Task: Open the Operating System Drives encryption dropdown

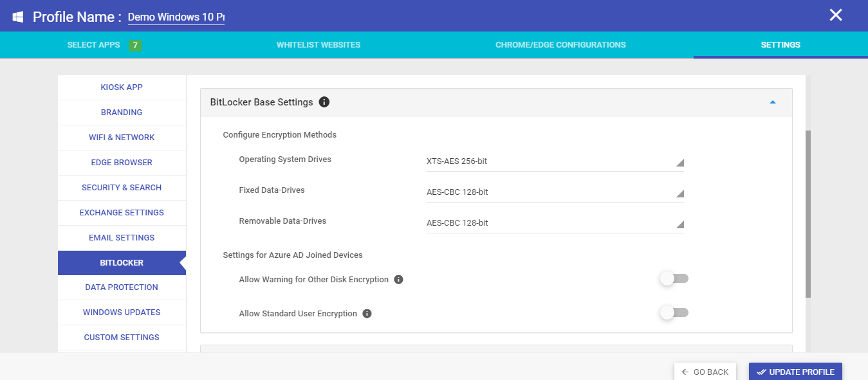Action: coord(555,161)
